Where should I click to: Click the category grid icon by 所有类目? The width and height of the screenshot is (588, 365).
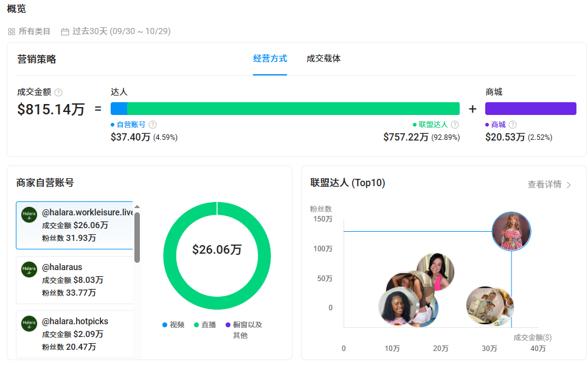tap(12, 32)
